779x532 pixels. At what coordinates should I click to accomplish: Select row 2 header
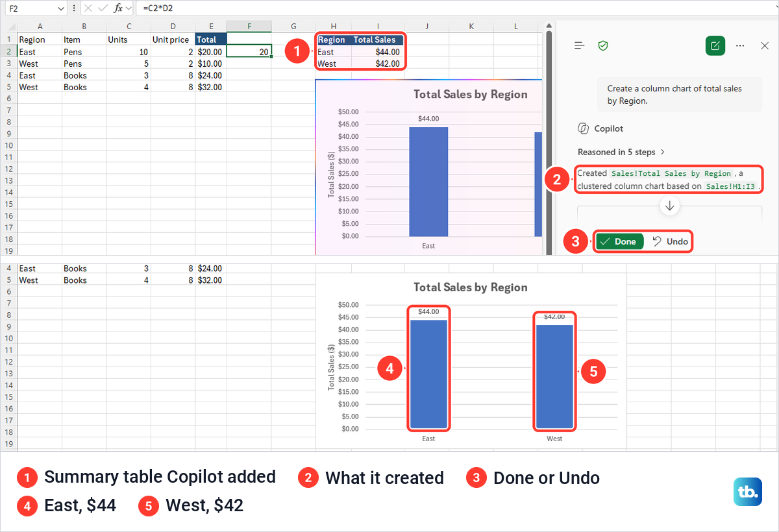9,52
